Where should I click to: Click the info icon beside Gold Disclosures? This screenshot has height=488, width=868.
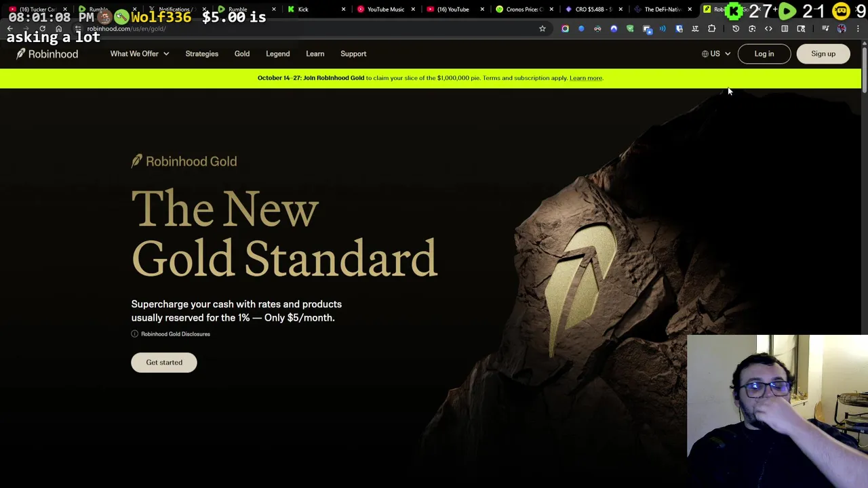pyautogui.click(x=134, y=333)
